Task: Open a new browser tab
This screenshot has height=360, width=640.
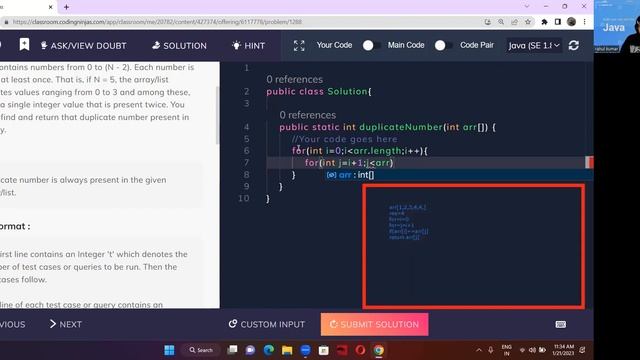Action: pyautogui.click(x=66, y=7)
